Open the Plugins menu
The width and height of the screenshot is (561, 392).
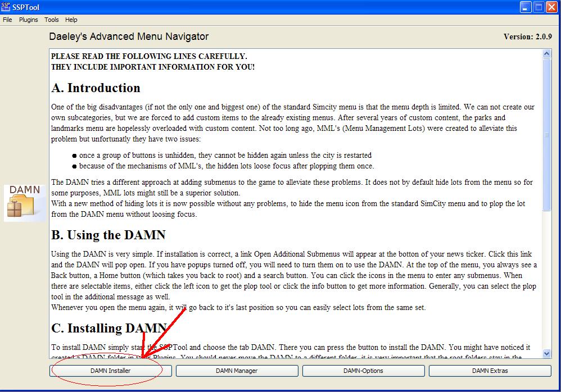[x=28, y=20]
